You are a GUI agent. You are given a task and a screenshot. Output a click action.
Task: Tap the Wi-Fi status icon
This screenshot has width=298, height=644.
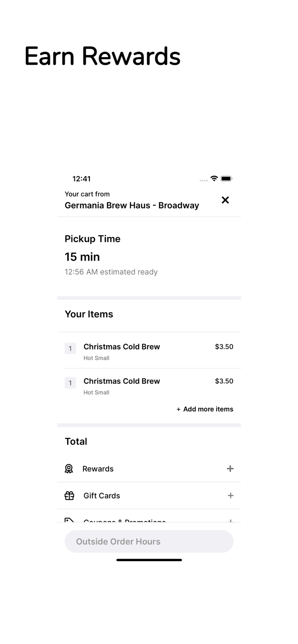(x=214, y=178)
